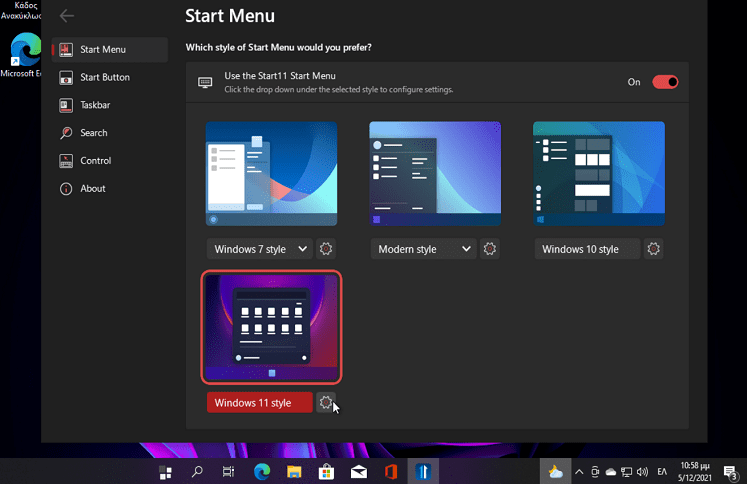Open File Explorer from the taskbar
This screenshot has width=747, height=484.
point(294,472)
